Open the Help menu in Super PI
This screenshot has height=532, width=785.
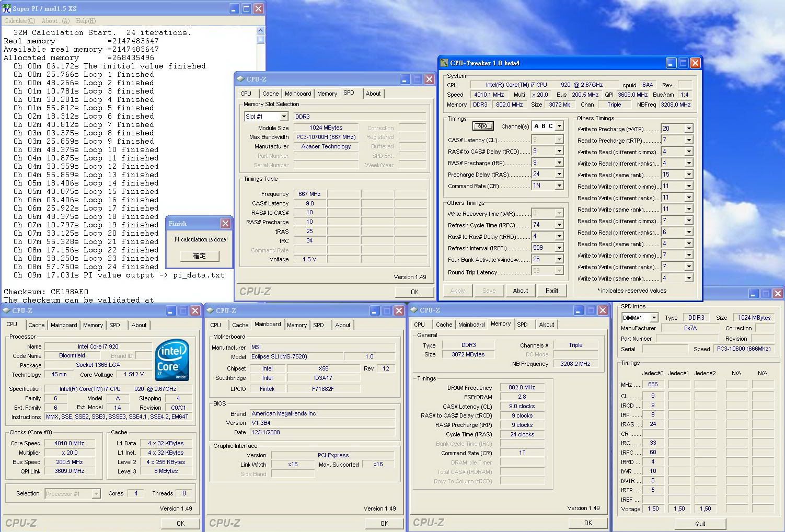click(86, 21)
